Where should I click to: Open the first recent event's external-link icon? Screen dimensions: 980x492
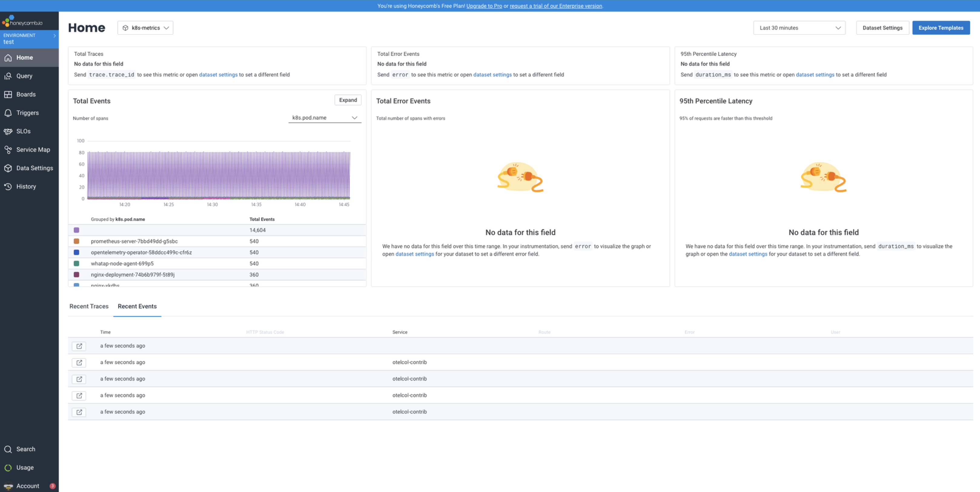79,346
